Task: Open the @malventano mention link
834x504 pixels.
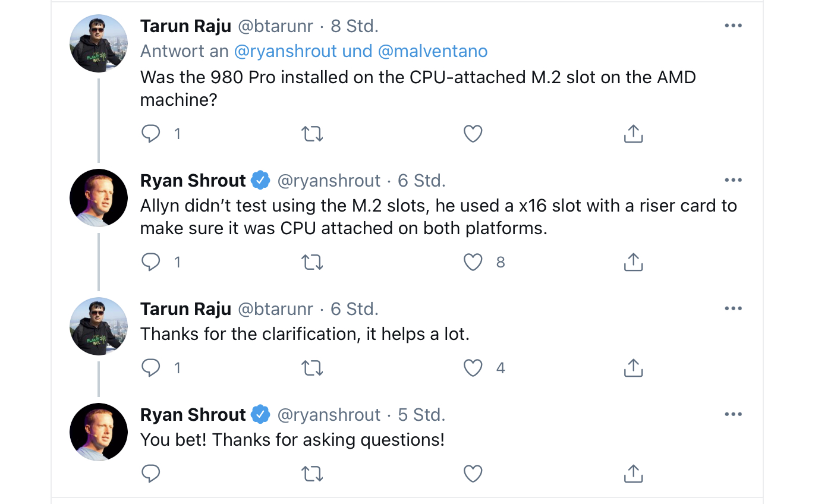Action: (432, 51)
